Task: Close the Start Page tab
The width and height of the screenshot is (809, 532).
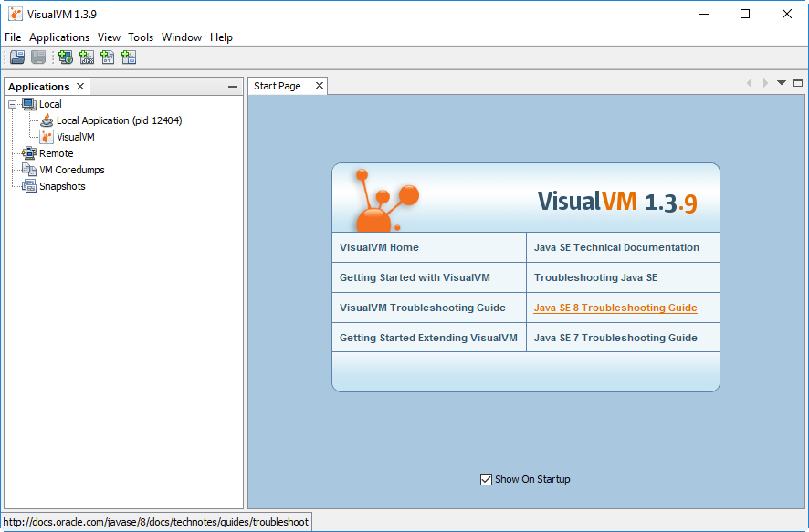Action: tap(320, 86)
